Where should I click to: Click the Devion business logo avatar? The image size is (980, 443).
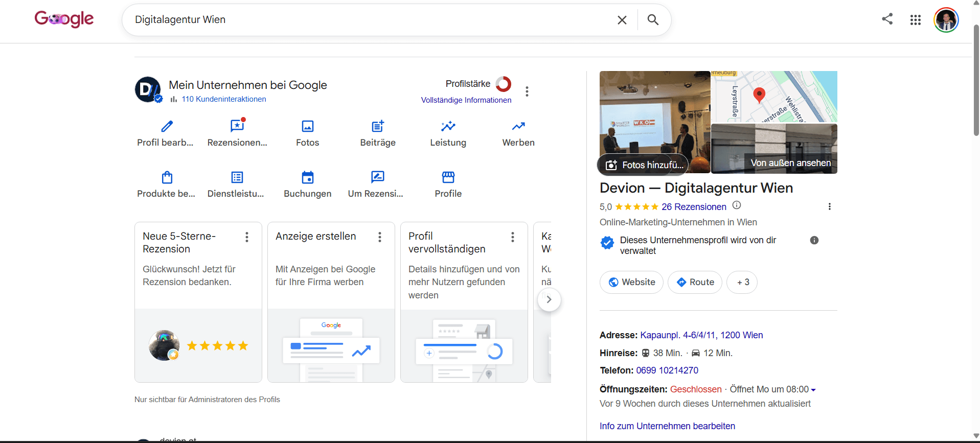pyautogui.click(x=148, y=89)
